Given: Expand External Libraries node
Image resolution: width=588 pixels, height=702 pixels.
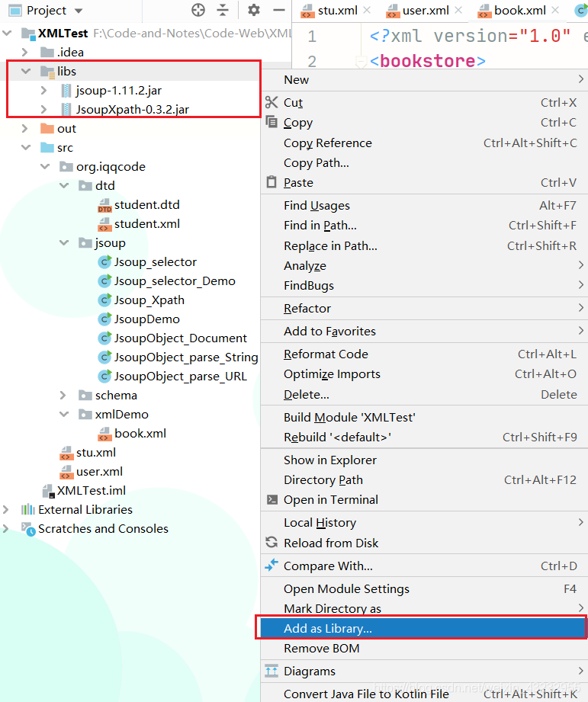Looking at the screenshot, I should pyautogui.click(x=6, y=509).
